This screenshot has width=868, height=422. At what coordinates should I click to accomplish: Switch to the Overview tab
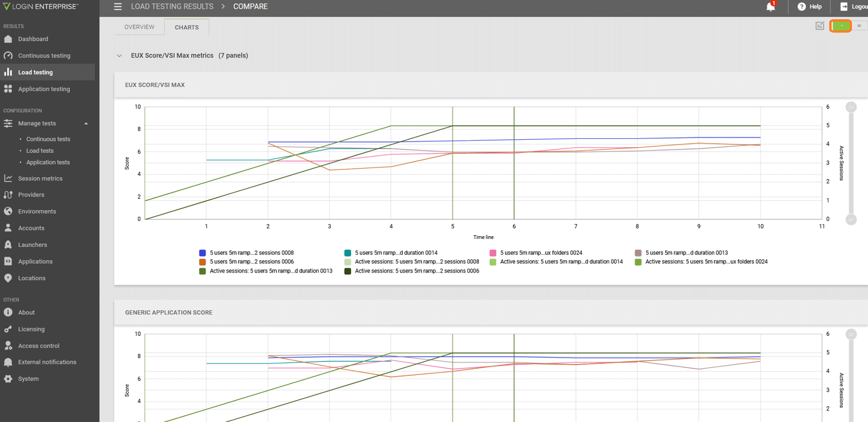[x=139, y=27]
